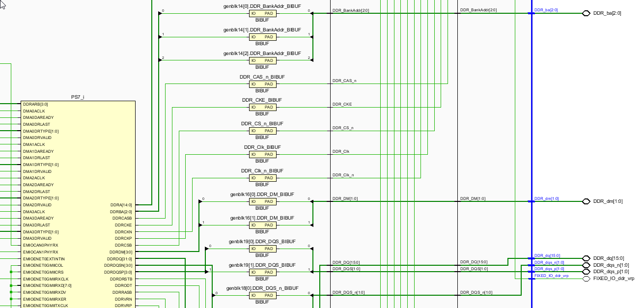Click the DDR_CAS_n net label
This screenshot has width=644, height=308.
(x=344, y=81)
